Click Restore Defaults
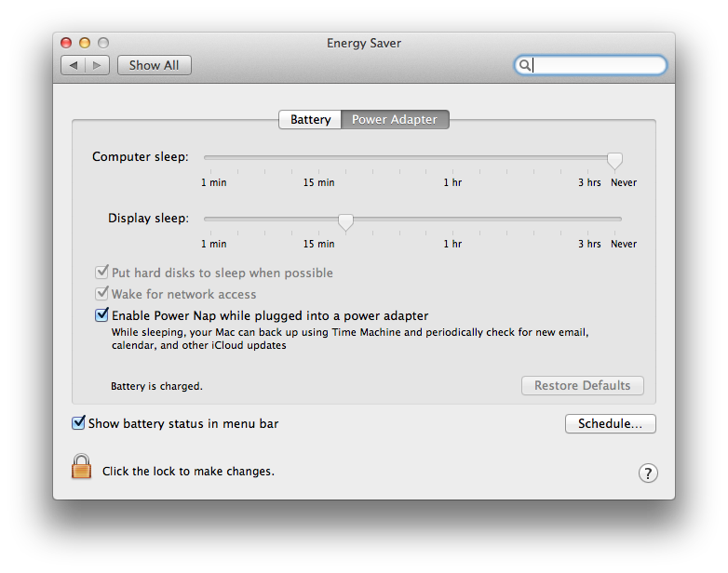Image resolution: width=728 pixels, height=573 pixels. click(x=582, y=385)
